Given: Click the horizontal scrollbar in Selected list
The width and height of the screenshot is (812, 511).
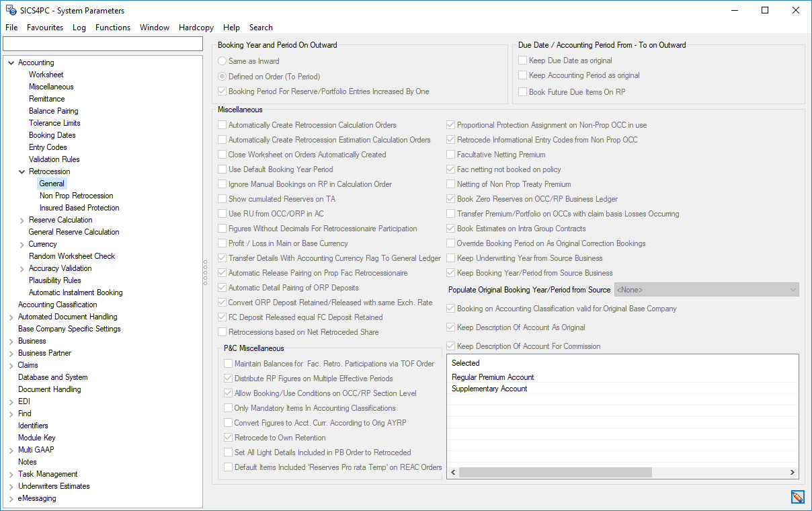Looking at the screenshot, I should pyautogui.click(x=555, y=473).
